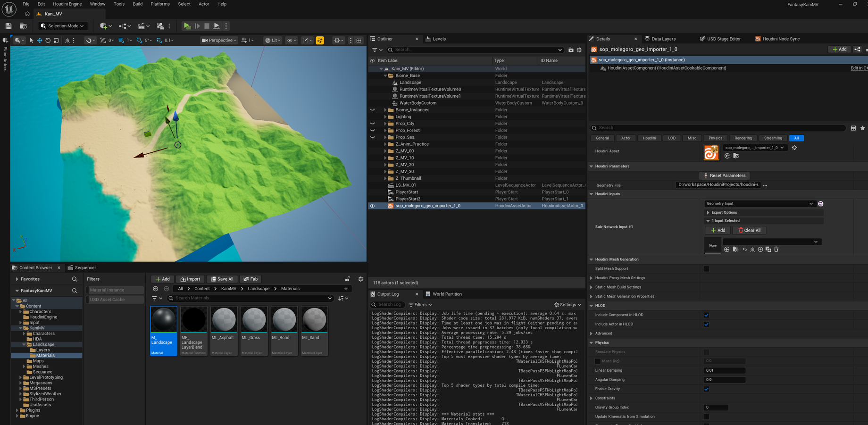The height and width of the screenshot is (425, 868).
Task: Open the cinematics clapperboard toolbar menu
Action: click(143, 26)
